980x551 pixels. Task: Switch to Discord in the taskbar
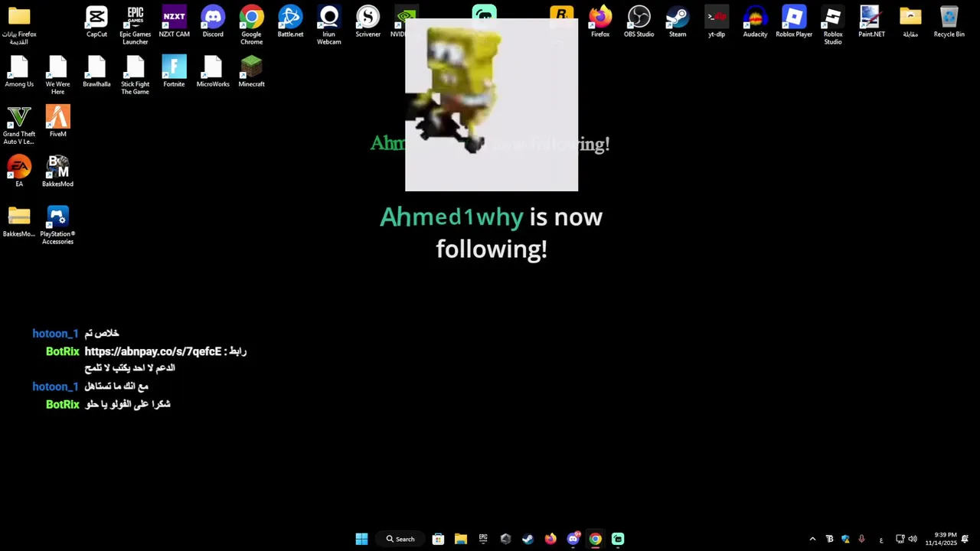573,539
